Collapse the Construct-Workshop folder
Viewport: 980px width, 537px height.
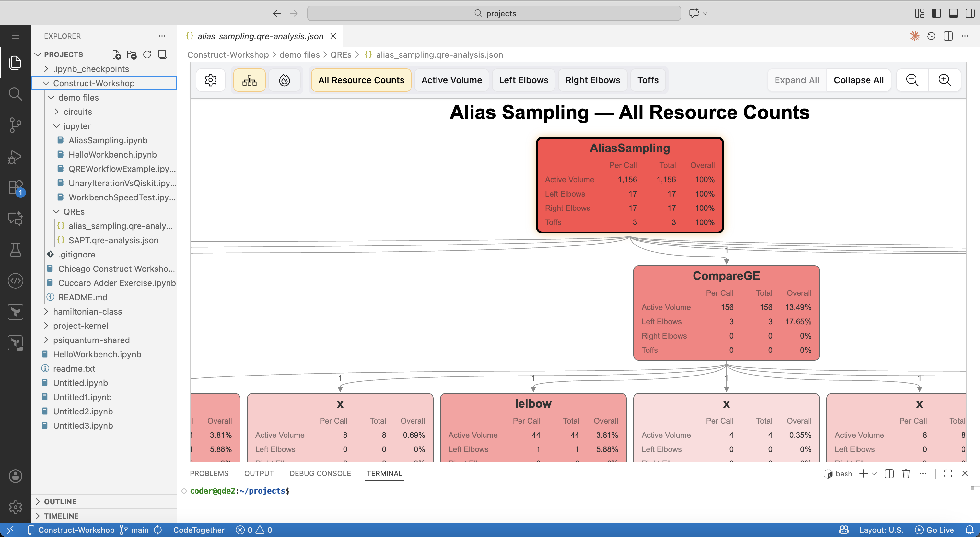[104, 83]
